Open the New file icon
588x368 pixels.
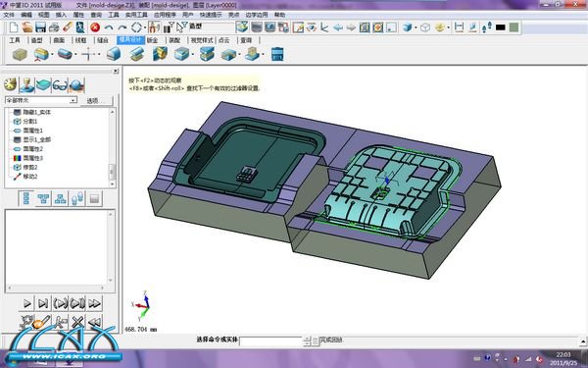click(x=14, y=27)
